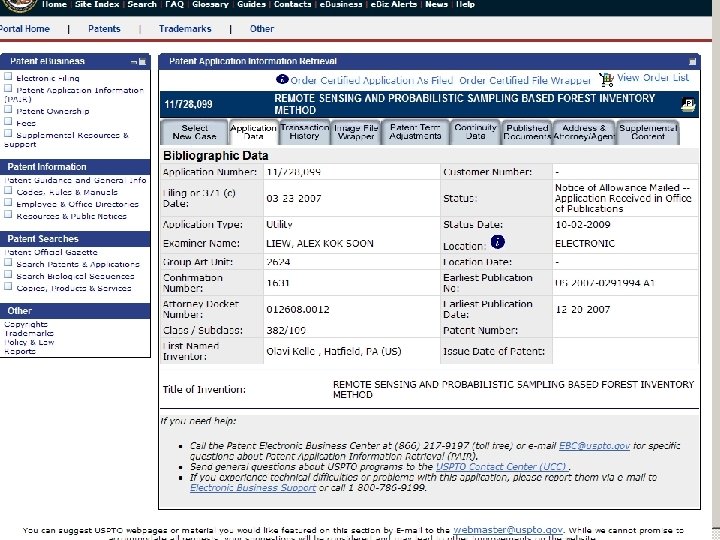Viewport: 720px width, 540px height.
Task: Expand the Patent Ownership item
Action: [8, 109]
